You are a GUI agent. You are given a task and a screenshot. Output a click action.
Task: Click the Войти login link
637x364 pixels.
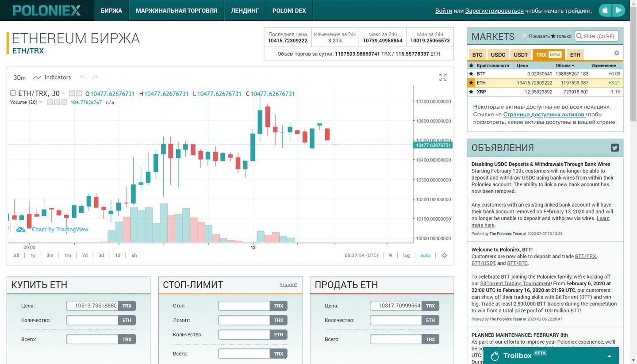tap(443, 11)
